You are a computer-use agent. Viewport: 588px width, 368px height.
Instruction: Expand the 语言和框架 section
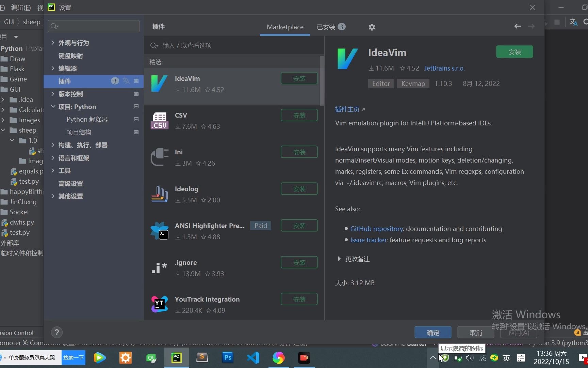[x=53, y=158]
